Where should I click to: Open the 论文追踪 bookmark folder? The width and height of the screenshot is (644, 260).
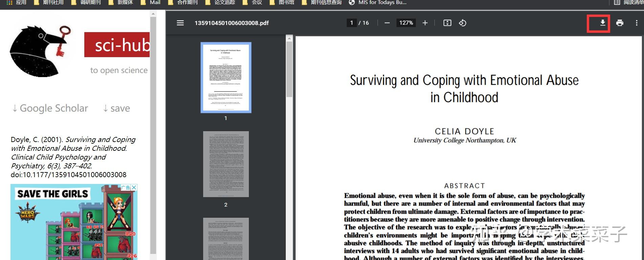[220, 2]
